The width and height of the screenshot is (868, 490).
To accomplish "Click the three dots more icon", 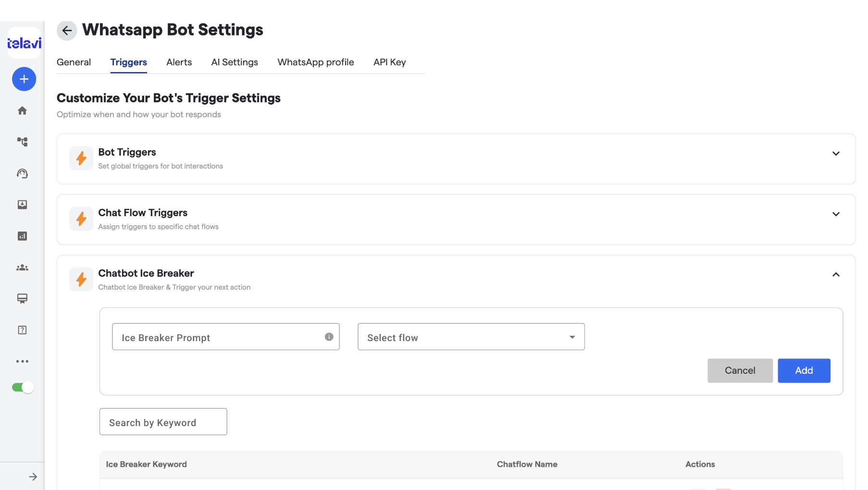I will 22,361.
